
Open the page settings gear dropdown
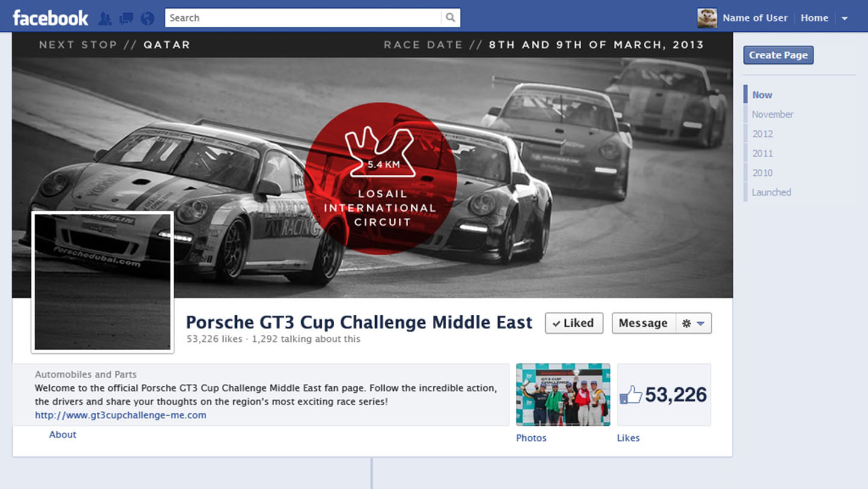click(694, 323)
